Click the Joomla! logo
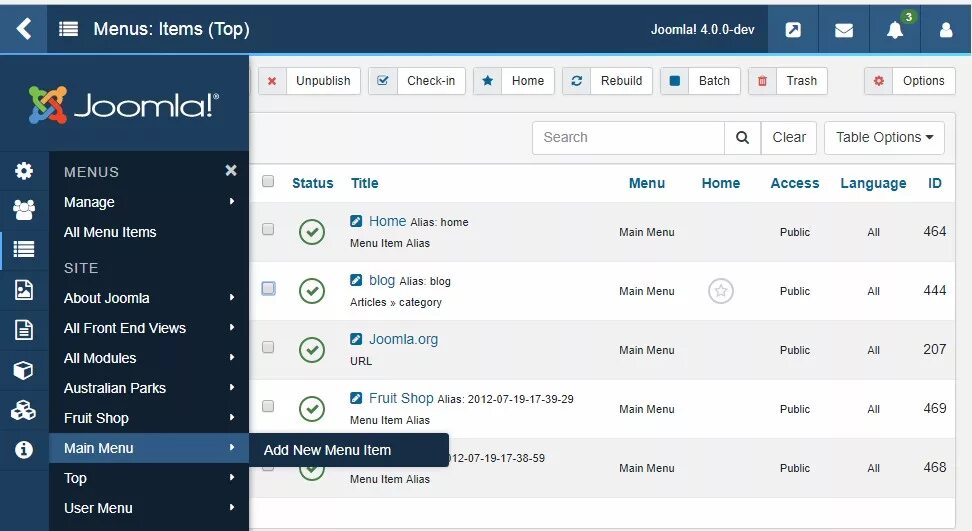This screenshot has width=972, height=531. tap(124, 105)
